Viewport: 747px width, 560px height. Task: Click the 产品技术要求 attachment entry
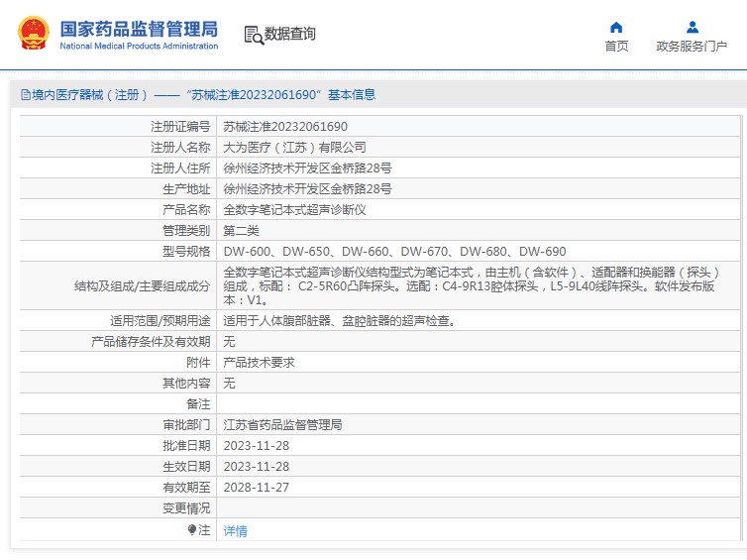260,363
